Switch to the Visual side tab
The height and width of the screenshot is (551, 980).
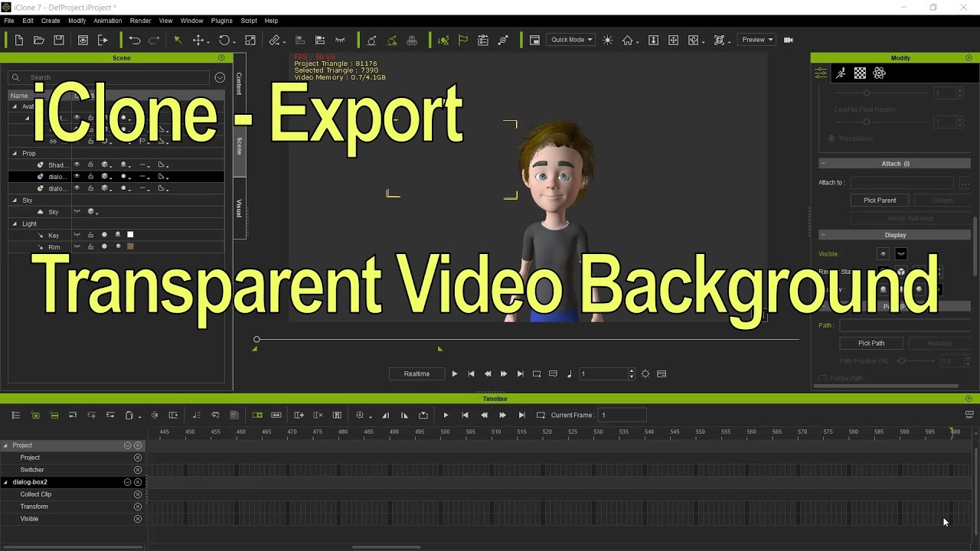[x=239, y=208]
